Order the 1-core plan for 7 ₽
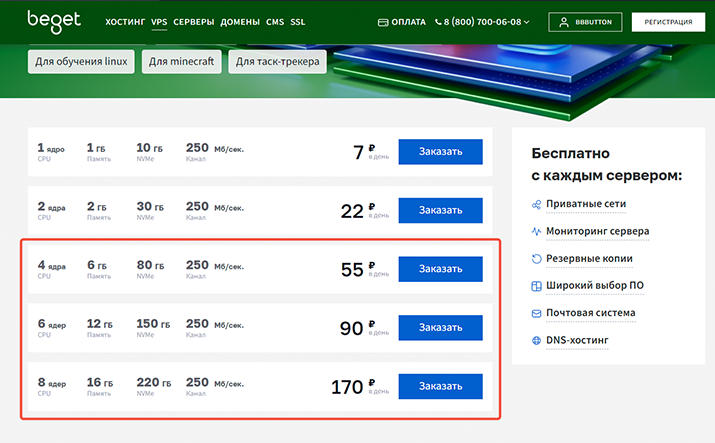 pyautogui.click(x=440, y=152)
